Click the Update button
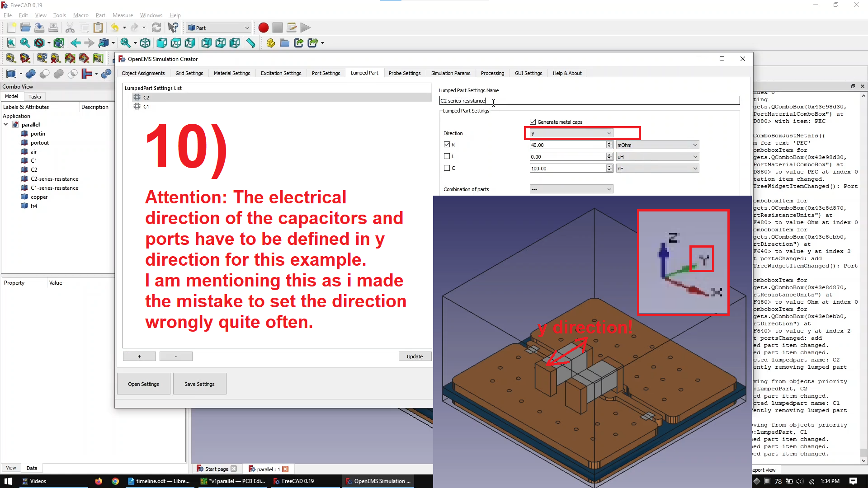Viewport: 868px width, 488px height. pyautogui.click(x=414, y=357)
